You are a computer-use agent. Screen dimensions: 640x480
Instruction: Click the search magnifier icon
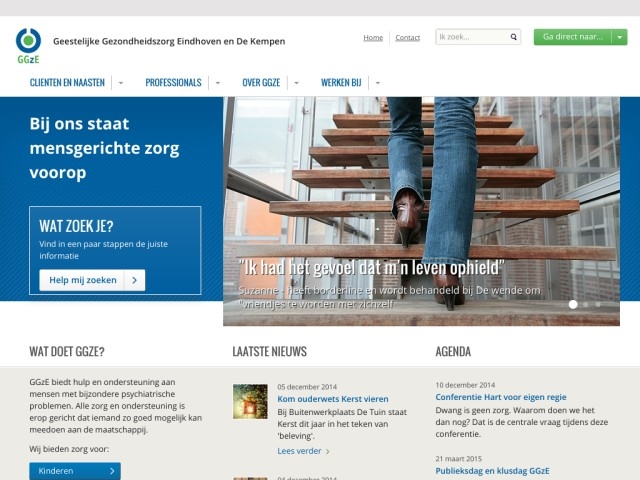[514, 37]
